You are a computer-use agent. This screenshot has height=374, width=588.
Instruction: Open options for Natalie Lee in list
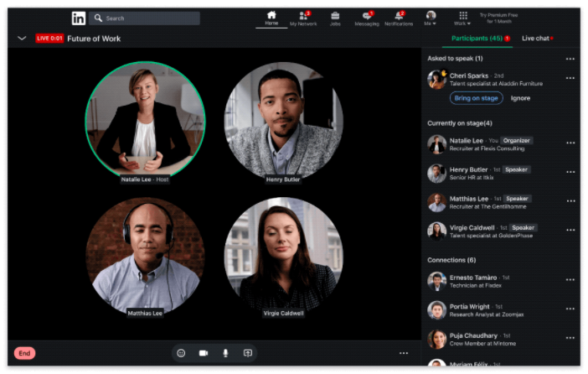570,143
